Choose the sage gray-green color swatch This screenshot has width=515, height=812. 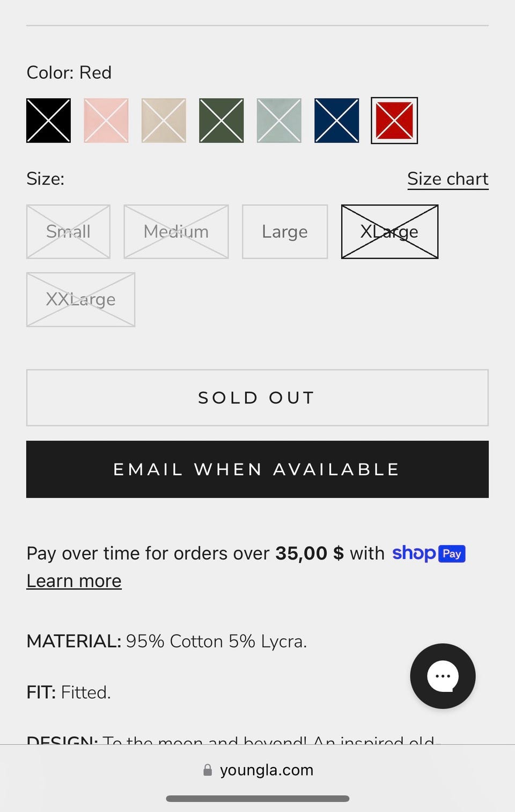point(279,121)
